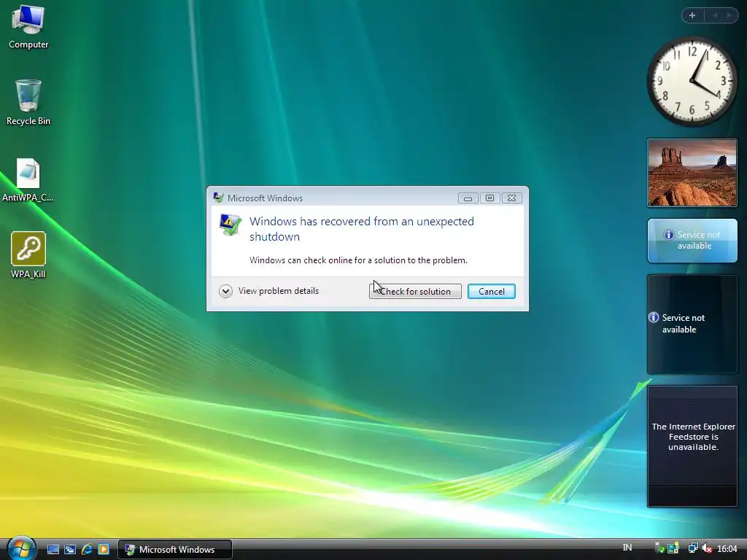Click Cancel in the dialog
747x560 pixels.
[491, 292]
